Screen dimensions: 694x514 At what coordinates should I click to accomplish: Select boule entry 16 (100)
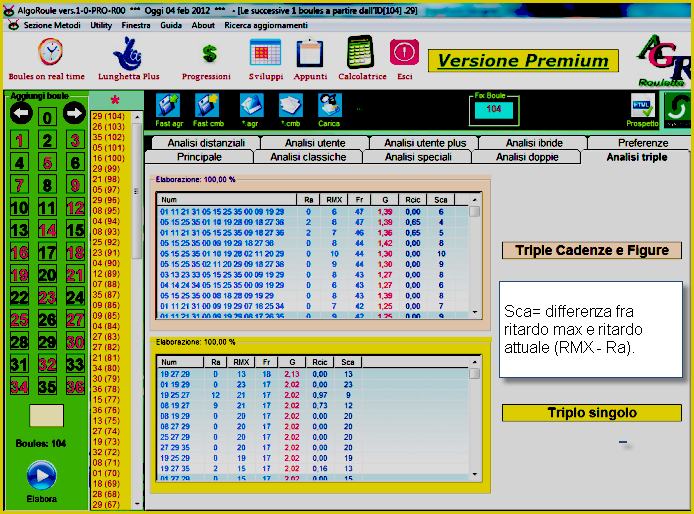click(109, 158)
